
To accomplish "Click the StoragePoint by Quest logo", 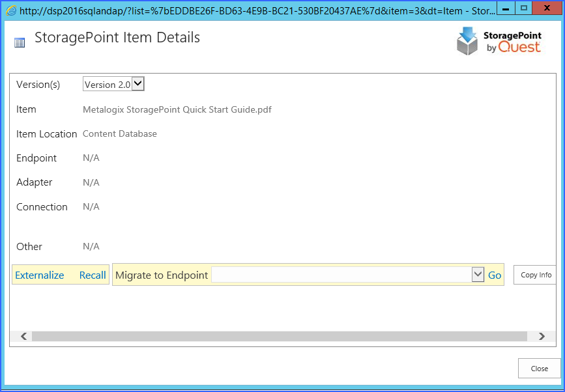I will click(x=499, y=42).
